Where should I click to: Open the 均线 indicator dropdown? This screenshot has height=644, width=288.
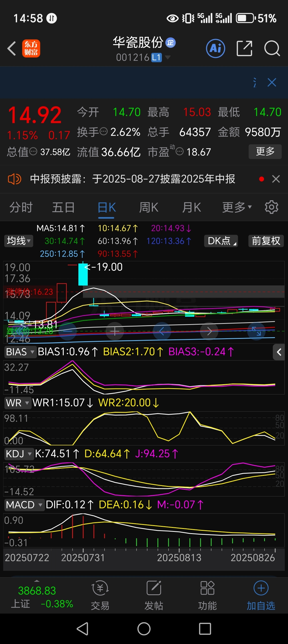(x=19, y=241)
